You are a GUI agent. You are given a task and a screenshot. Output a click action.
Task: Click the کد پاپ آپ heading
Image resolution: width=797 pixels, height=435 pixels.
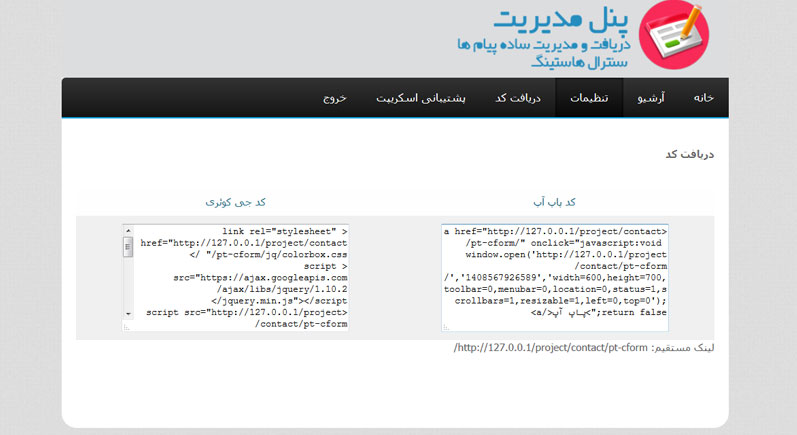tap(555, 202)
